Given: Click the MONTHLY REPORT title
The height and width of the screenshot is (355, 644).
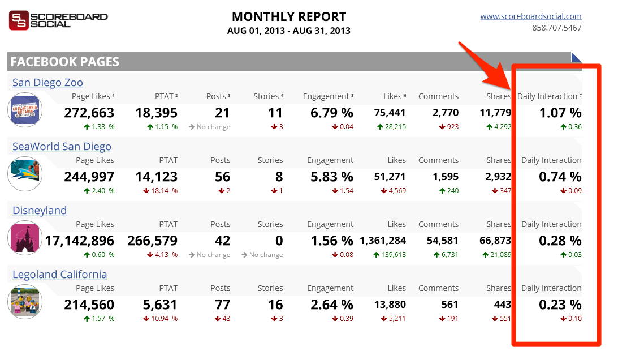Looking at the screenshot, I should (289, 17).
